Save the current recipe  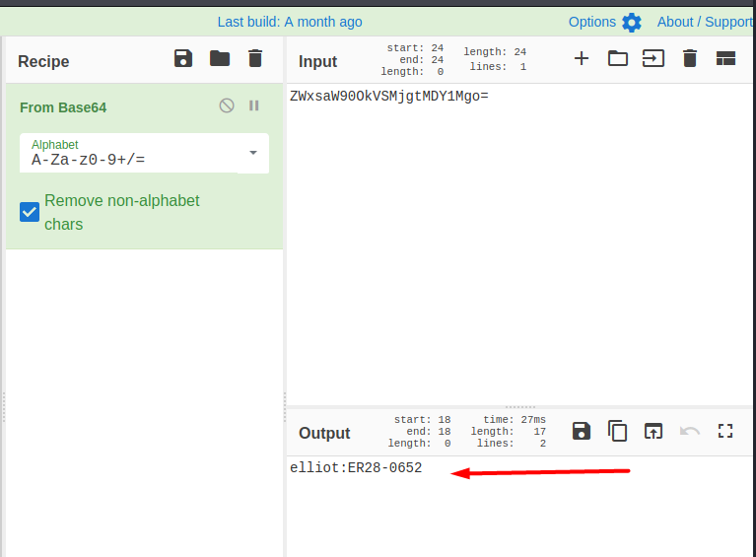pos(183,58)
